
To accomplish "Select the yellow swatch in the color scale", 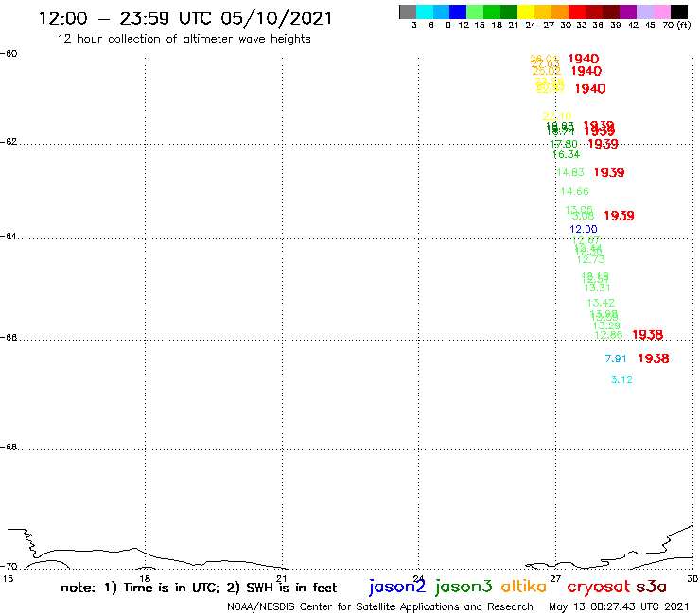I will pyautogui.click(x=526, y=12).
